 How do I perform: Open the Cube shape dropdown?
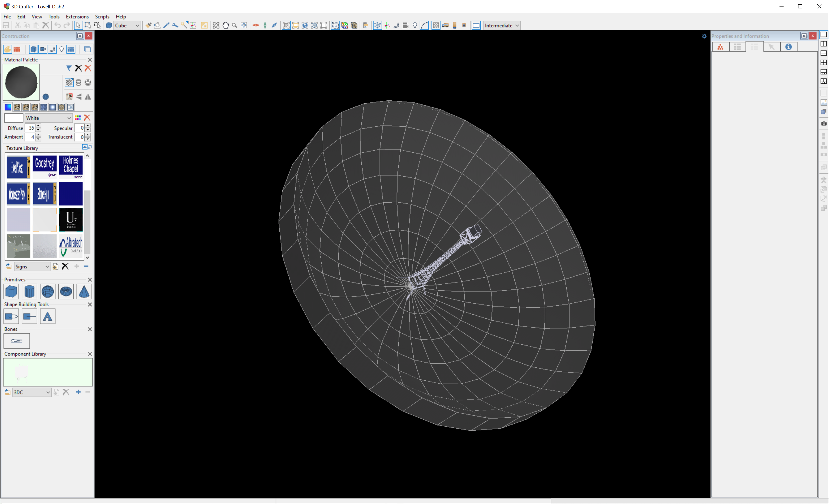[x=137, y=26]
